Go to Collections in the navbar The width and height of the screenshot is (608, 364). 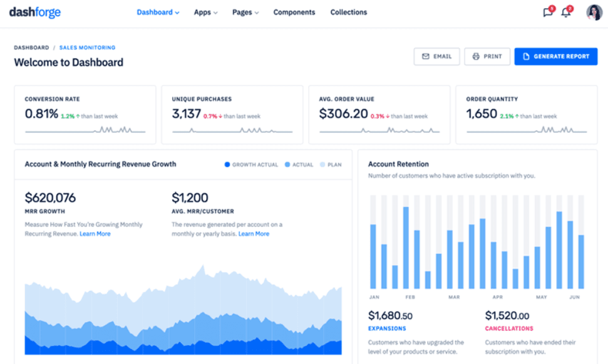(x=349, y=13)
